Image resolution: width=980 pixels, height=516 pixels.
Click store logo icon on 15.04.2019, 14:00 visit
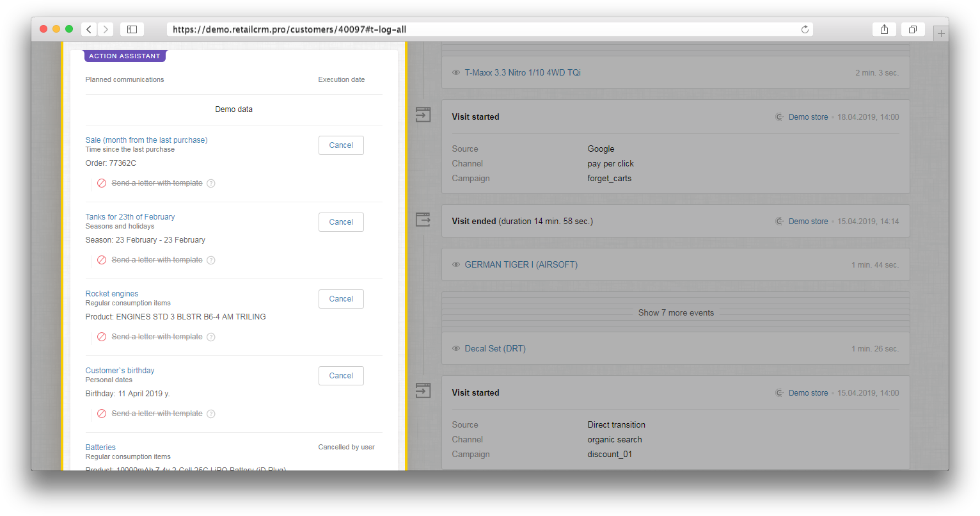coord(779,393)
